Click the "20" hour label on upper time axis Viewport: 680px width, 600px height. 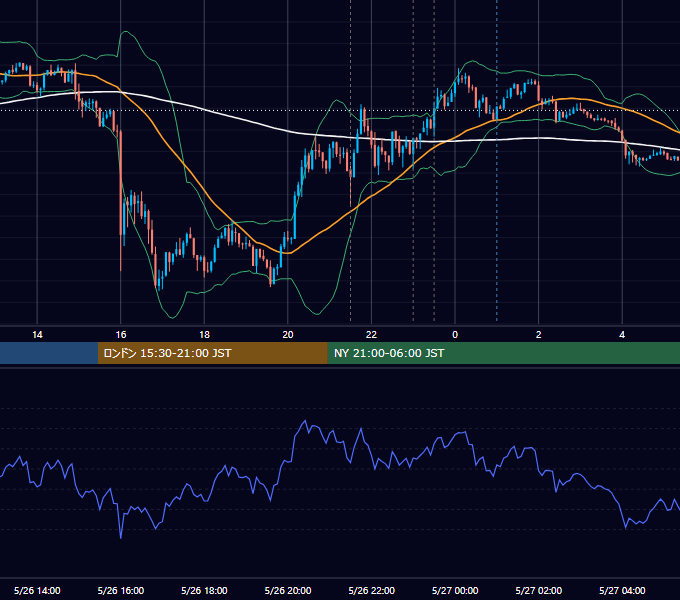[288, 335]
